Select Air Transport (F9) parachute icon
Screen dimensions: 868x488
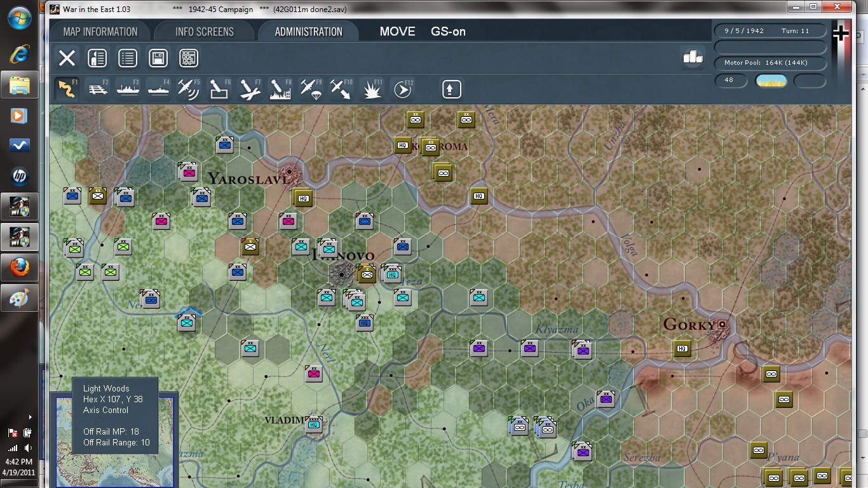pyautogui.click(x=311, y=89)
